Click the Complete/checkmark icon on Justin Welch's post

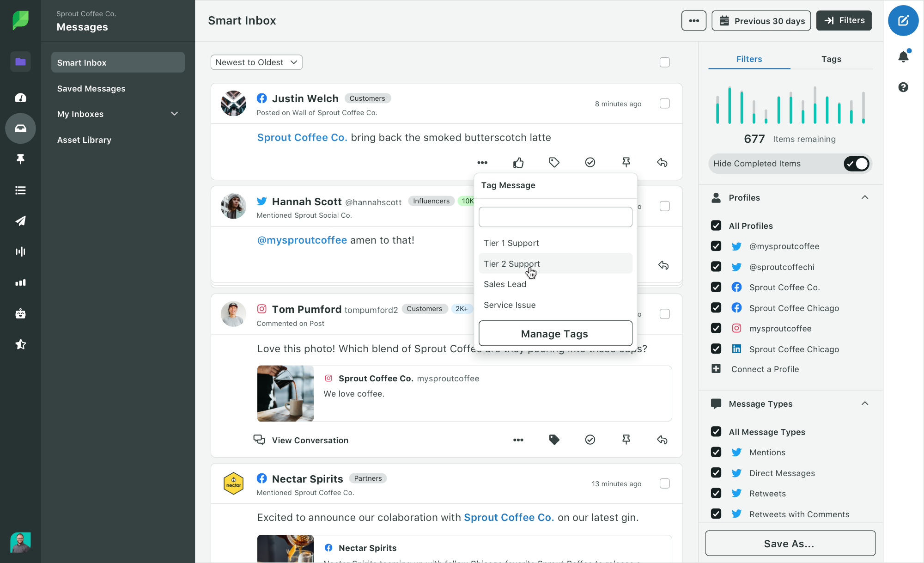pos(590,162)
